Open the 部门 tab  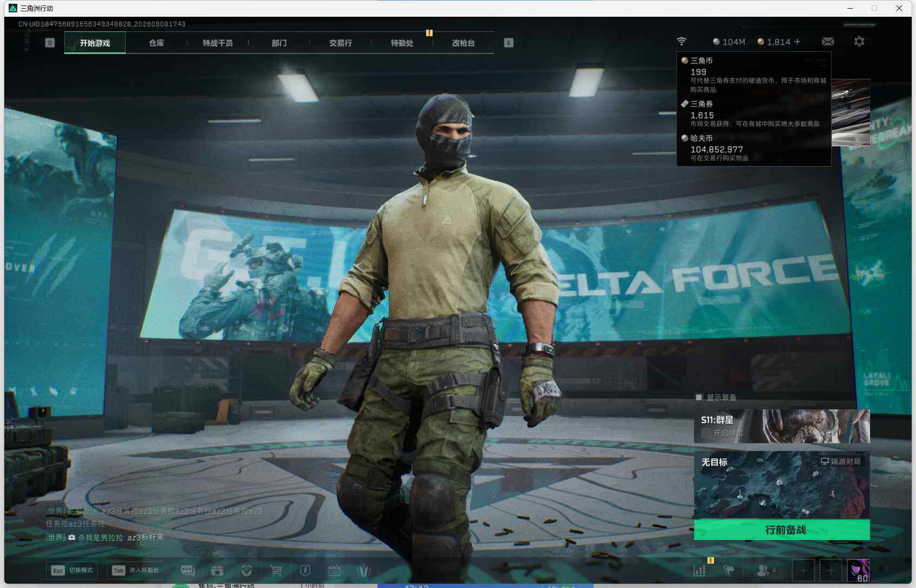[x=279, y=43]
